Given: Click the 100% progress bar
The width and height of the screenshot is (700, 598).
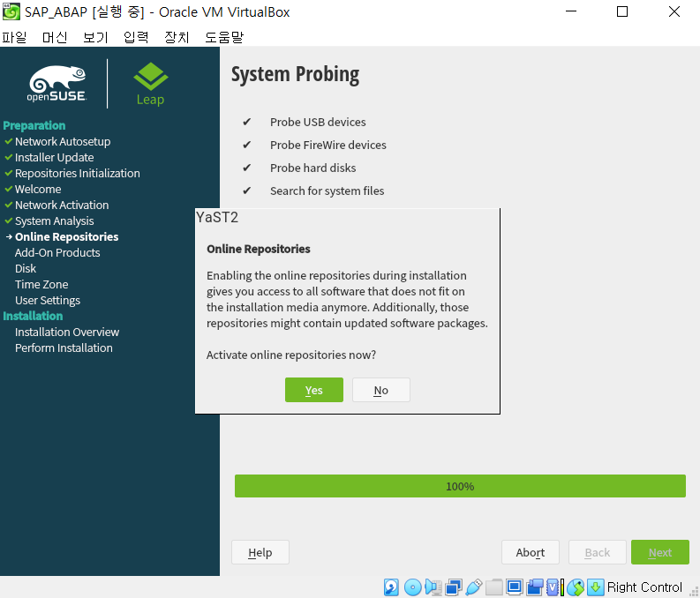Looking at the screenshot, I should (x=460, y=486).
